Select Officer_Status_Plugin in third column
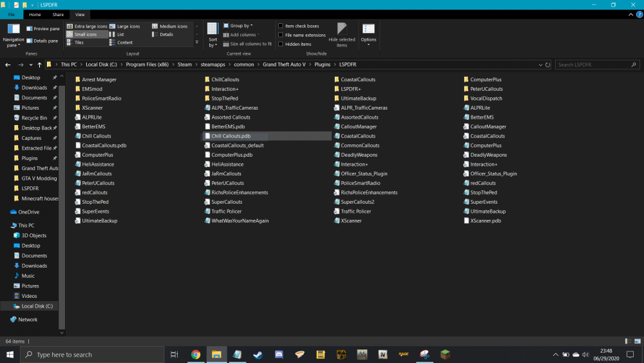Viewport: 644px width, 363px height. click(360, 173)
